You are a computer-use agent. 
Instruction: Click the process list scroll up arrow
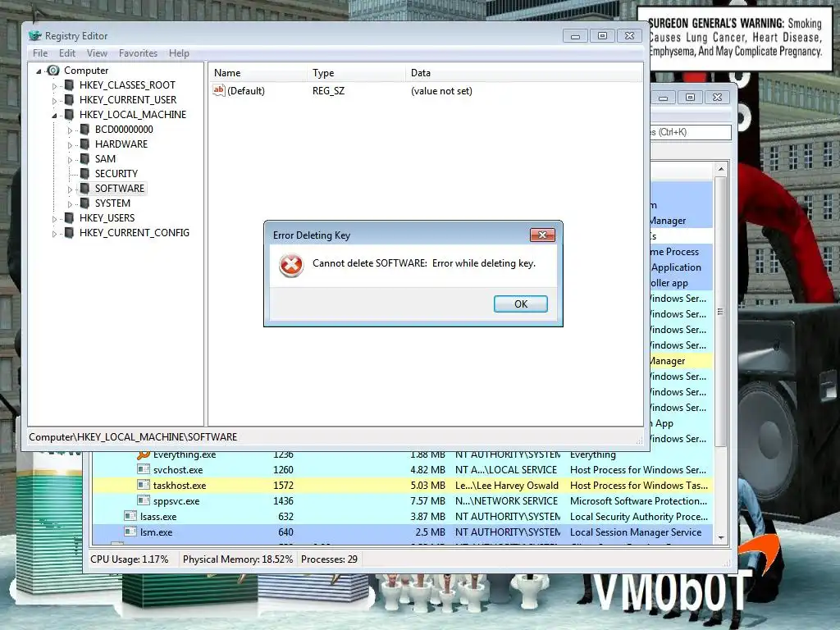click(721, 169)
